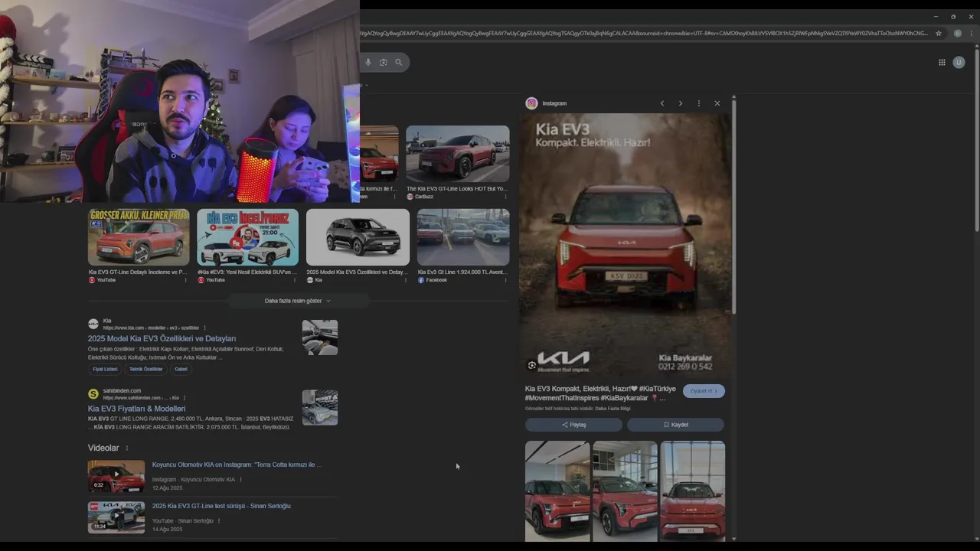Click the 'Fiyat Listesi' chip
Screen dimensions: 980x551
coord(106,369)
